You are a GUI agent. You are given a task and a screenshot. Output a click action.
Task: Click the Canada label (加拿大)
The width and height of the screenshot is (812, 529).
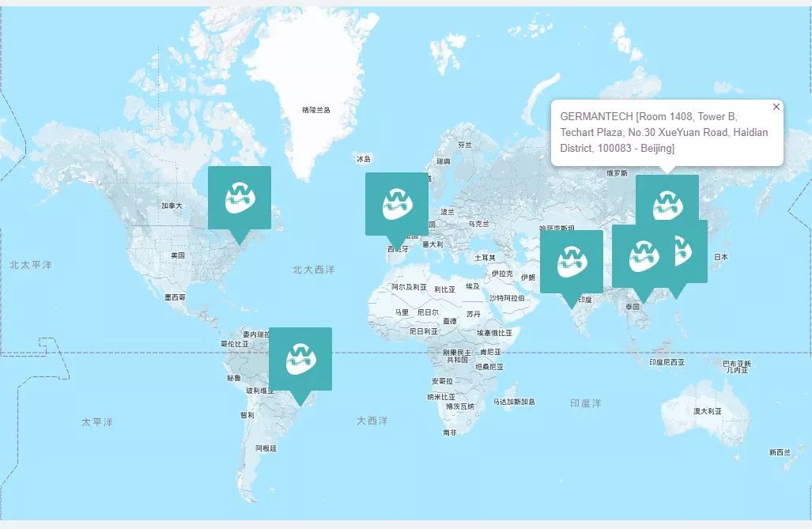pos(172,206)
